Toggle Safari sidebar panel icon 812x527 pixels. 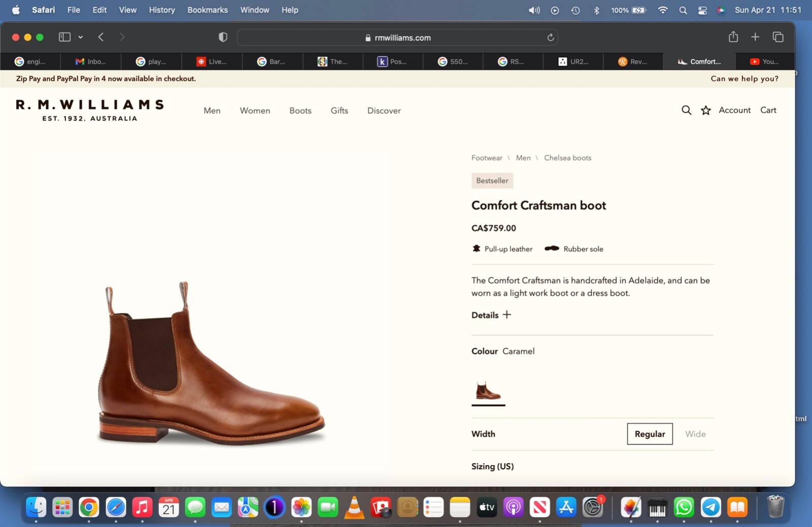(x=64, y=37)
